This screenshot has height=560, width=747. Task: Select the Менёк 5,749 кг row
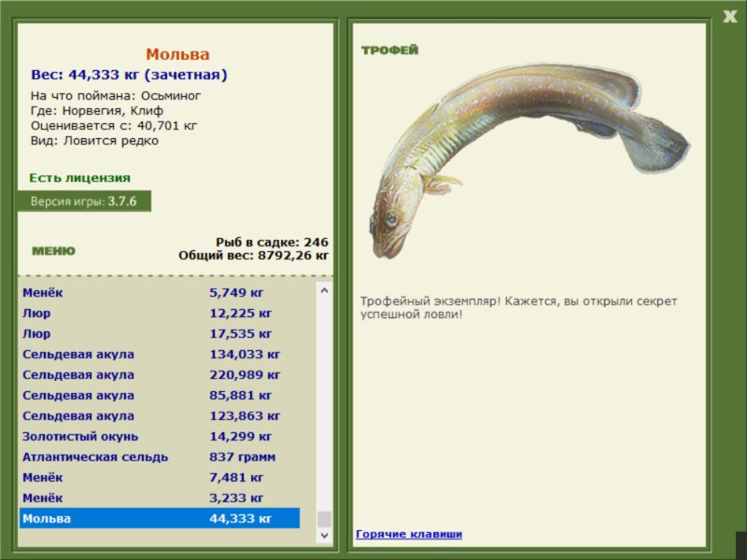point(160,292)
